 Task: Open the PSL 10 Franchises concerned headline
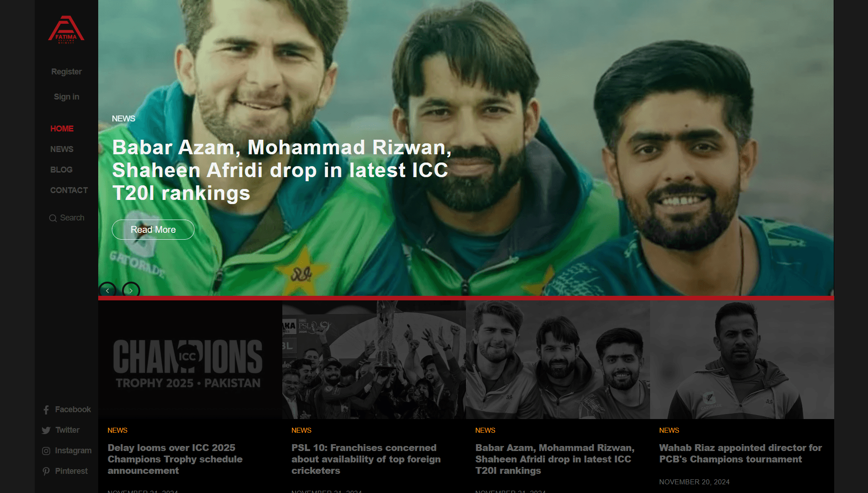(366, 459)
